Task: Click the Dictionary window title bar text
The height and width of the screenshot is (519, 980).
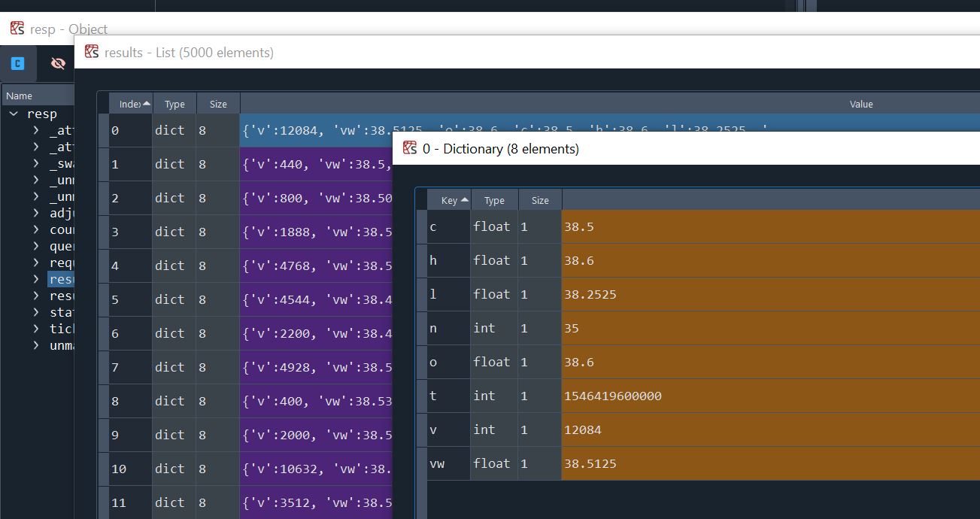Action: click(501, 148)
